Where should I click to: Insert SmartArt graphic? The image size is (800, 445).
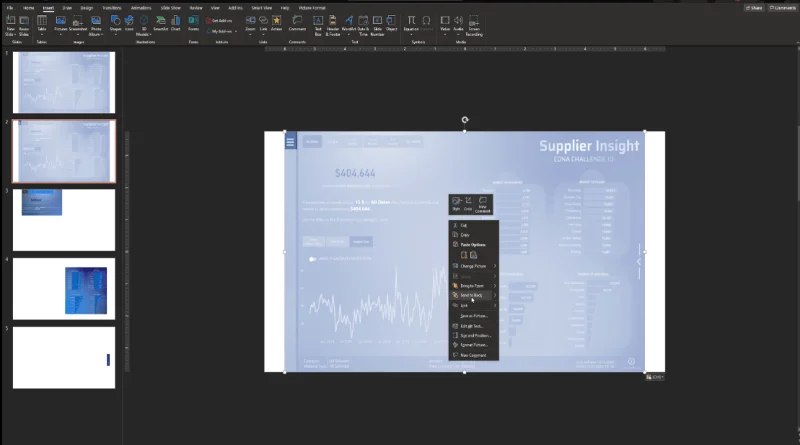coord(160,23)
